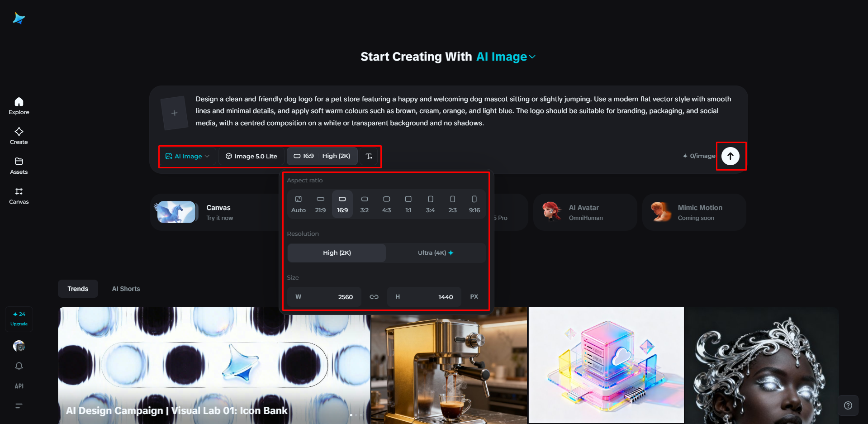Expand AI Image dropdown in the heading
The height and width of the screenshot is (424, 868).
click(506, 57)
